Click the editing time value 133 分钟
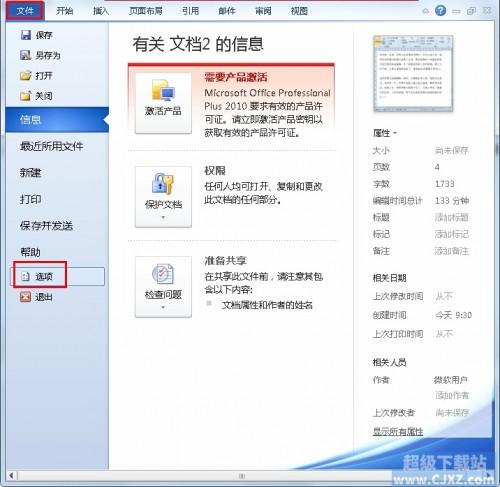The height and width of the screenshot is (487, 500). point(452,200)
